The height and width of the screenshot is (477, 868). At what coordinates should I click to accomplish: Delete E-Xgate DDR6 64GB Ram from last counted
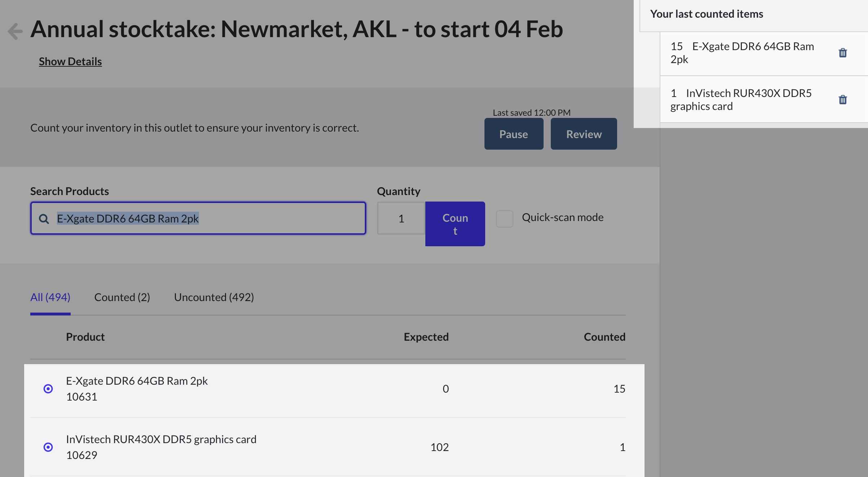(842, 53)
